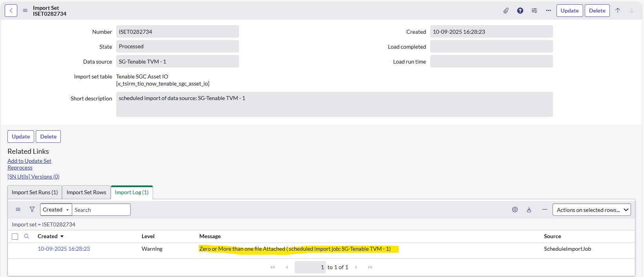Select all rows checkbox in the list header
The width and height of the screenshot is (644, 277).
click(15, 237)
